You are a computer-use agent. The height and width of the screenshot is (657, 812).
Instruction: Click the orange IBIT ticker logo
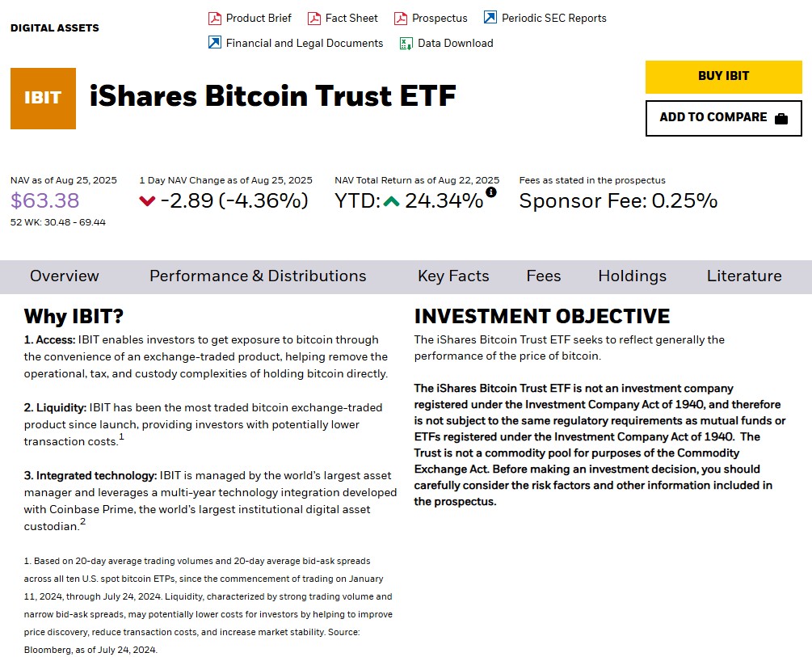43,99
